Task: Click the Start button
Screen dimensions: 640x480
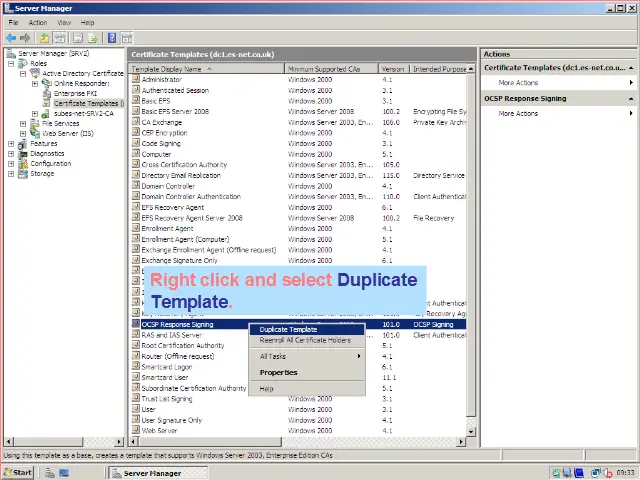Action: tap(18, 473)
